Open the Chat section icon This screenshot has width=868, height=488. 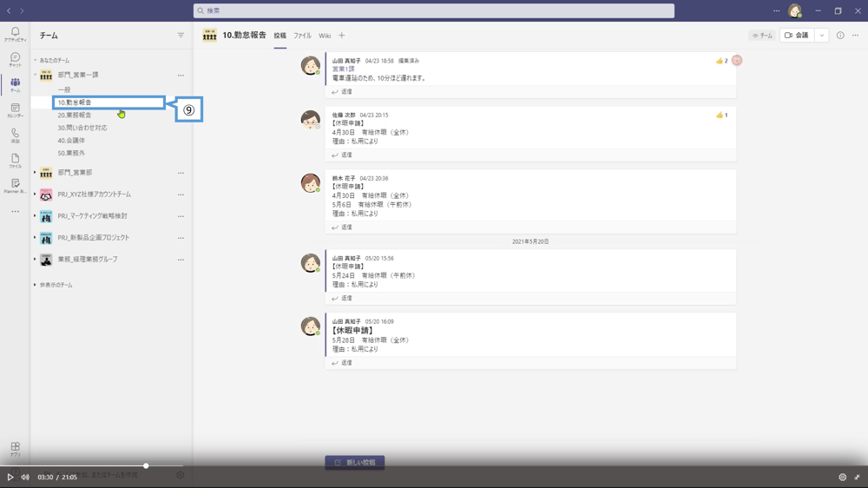tap(15, 59)
